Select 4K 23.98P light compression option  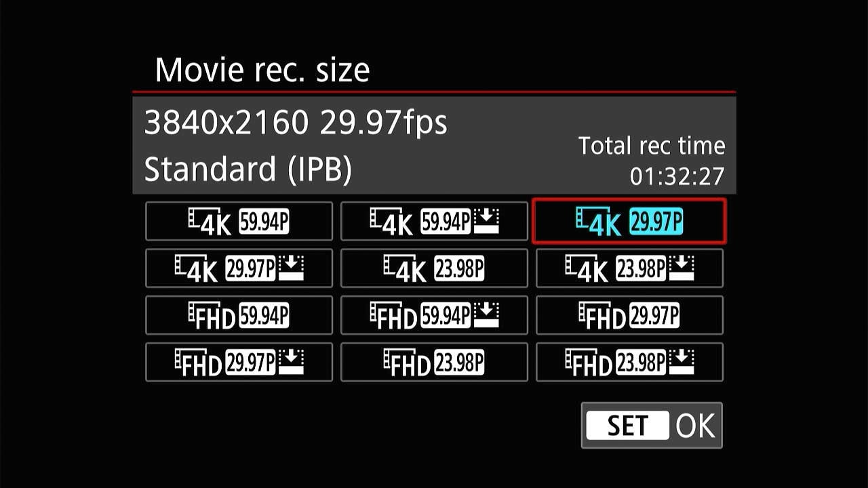tap(629, 268)
